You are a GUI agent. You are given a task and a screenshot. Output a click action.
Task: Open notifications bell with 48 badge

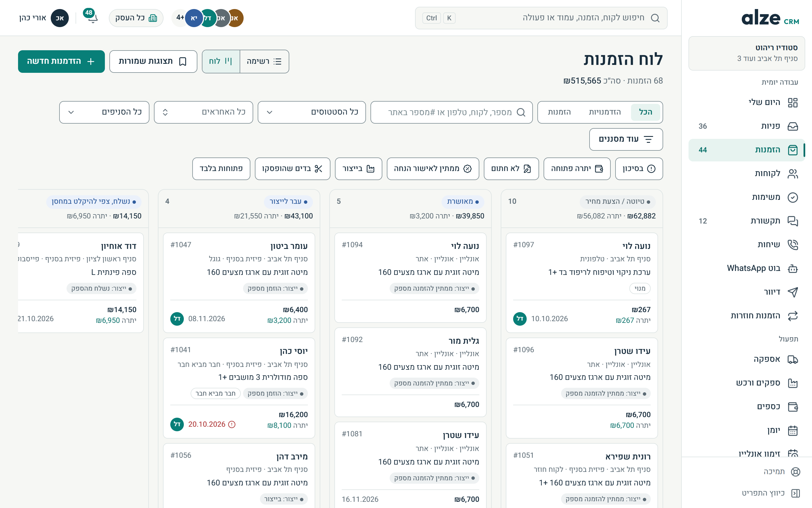[90, 17]
